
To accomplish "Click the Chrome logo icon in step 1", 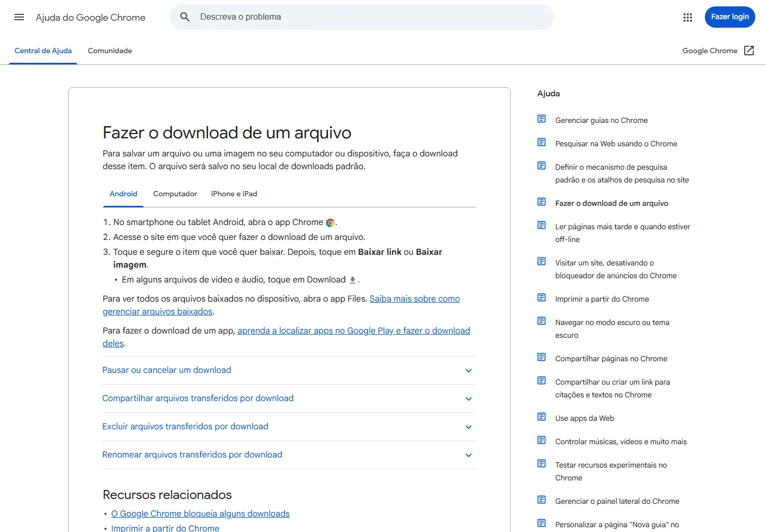I will 330,223.
